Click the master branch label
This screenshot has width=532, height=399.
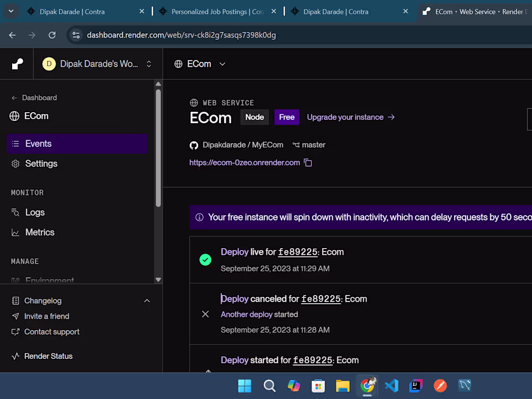pos(313,145)
